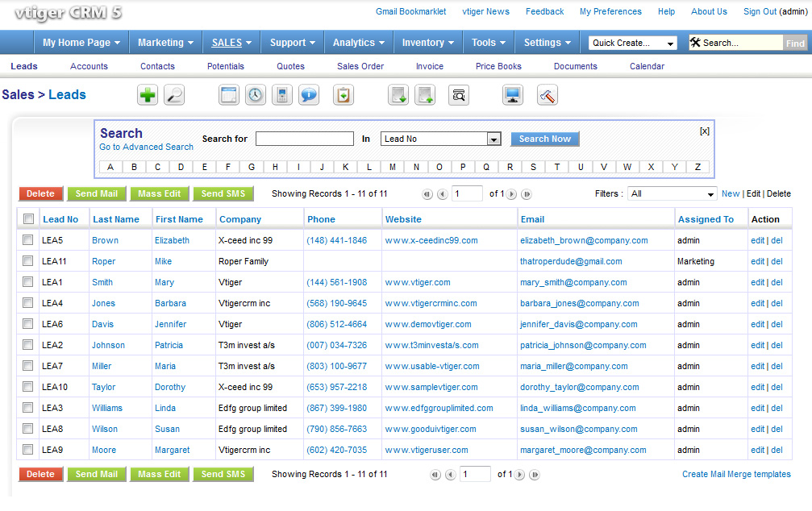Screen dimensions: 812x511
Task: Open the Settings dropdown menu
Action: click(x=547, y=43)
